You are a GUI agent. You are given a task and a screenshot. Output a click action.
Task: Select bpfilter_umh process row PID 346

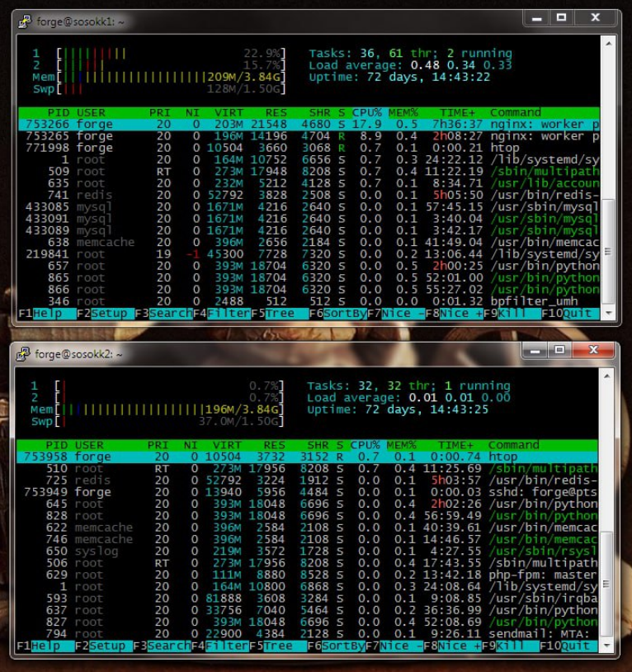pos(309,301)
